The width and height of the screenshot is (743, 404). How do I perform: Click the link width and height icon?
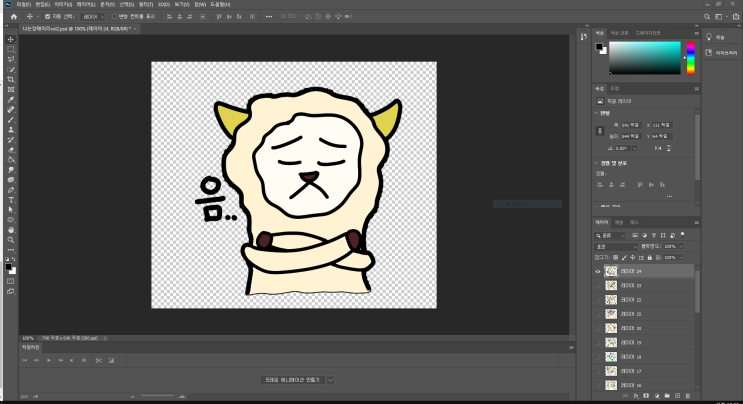(x=600, y=131)
